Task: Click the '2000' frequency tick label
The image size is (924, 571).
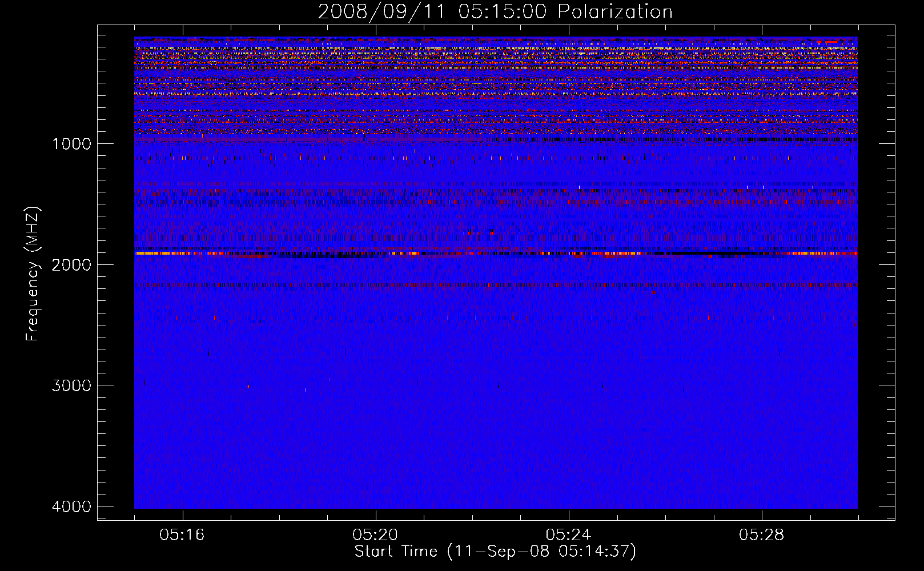Action: click(71, 264)
